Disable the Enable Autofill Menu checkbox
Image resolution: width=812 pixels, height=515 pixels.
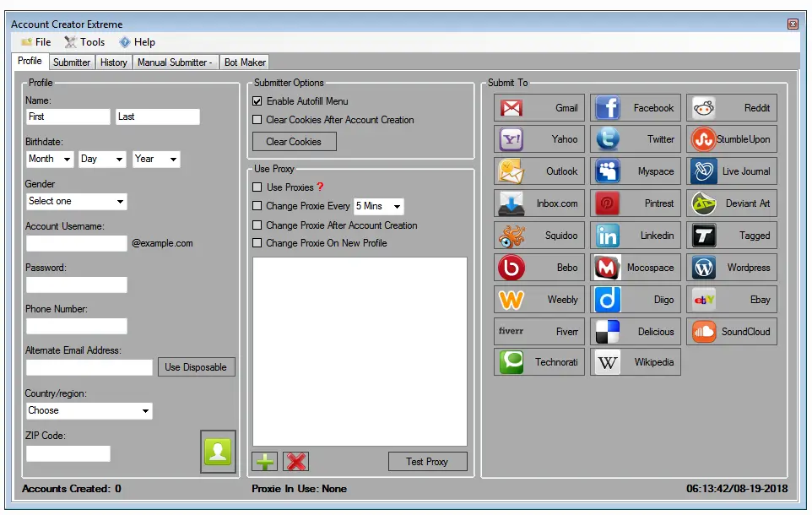click(x=257, y=102)
